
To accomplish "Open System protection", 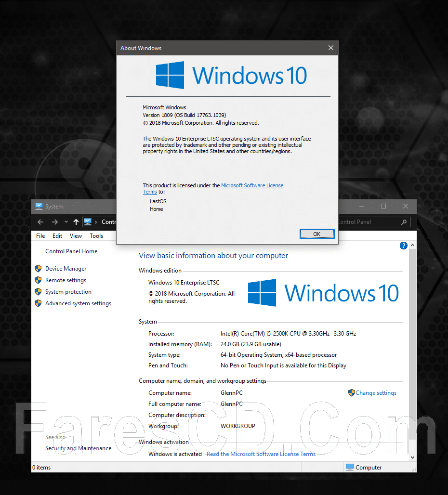I will tap(68, 292).
